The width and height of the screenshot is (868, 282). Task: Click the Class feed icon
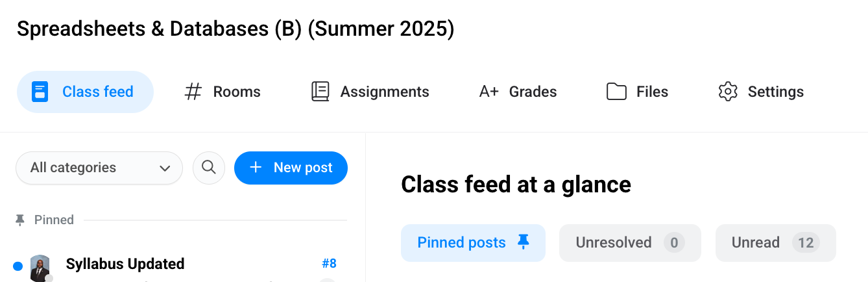point(40,92)
